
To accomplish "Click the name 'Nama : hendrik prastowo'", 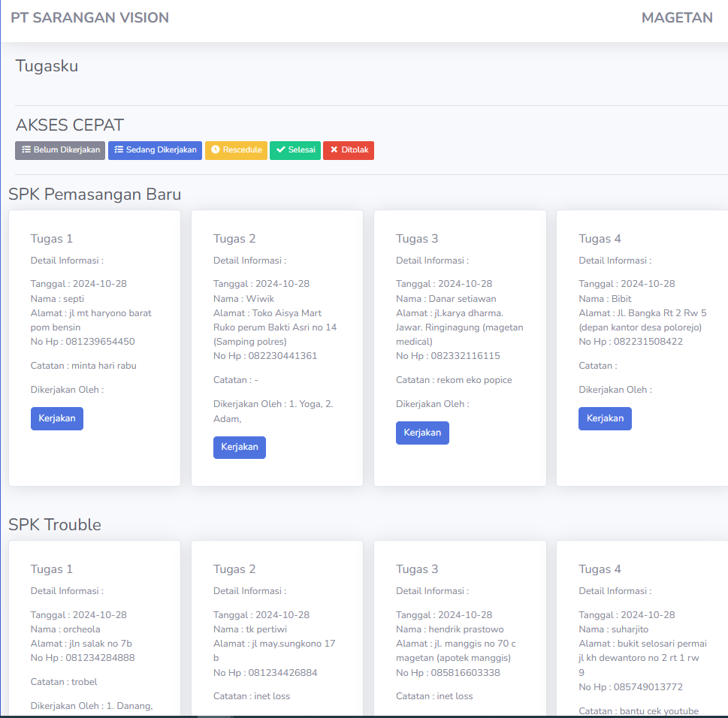I will [x=450, y=629].
